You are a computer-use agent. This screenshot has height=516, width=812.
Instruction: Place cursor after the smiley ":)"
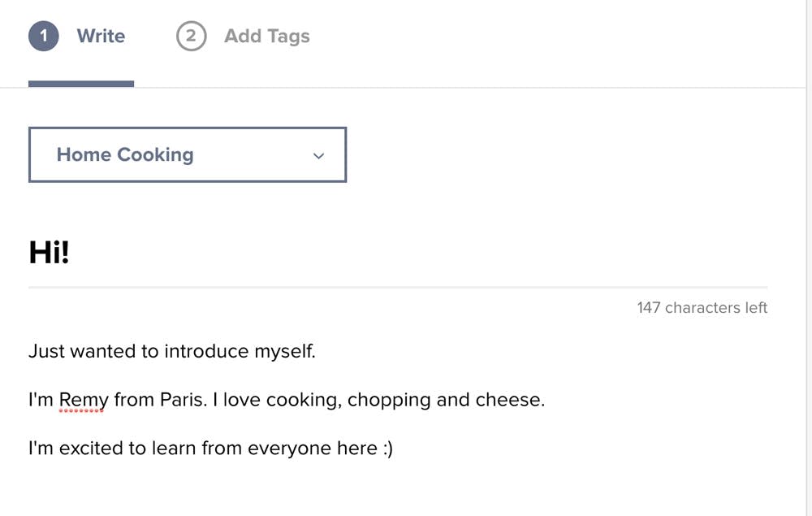(395, 449)
